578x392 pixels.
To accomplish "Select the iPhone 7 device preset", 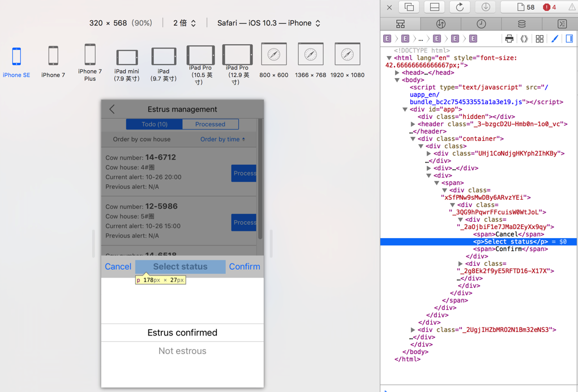I will point(53,62).
